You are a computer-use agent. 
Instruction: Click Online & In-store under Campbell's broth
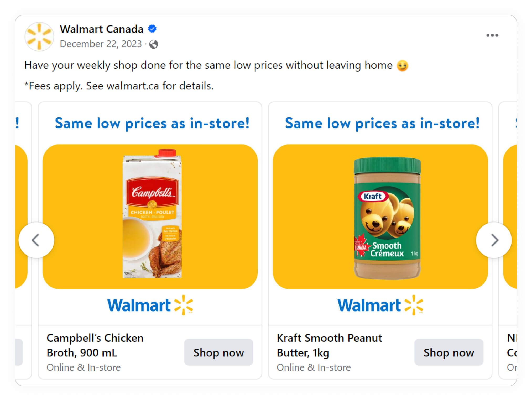click(x=84, y=367)
